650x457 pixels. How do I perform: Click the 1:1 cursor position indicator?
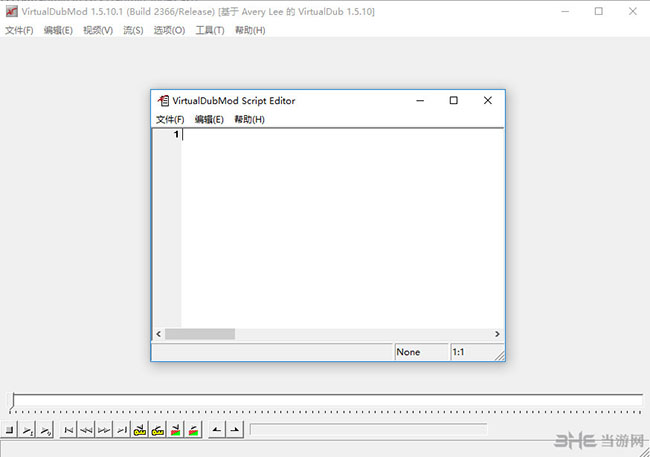(473, 352)
